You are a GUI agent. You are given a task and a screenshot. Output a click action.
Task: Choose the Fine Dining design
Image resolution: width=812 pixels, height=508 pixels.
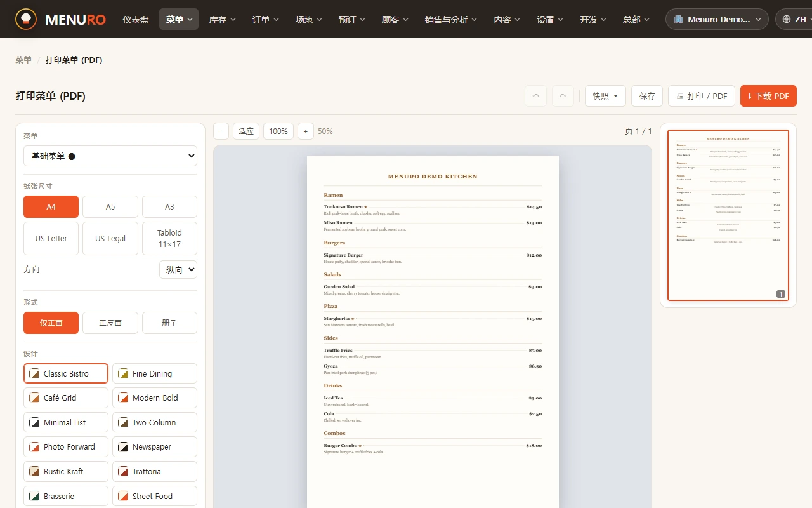coord(155,373)
